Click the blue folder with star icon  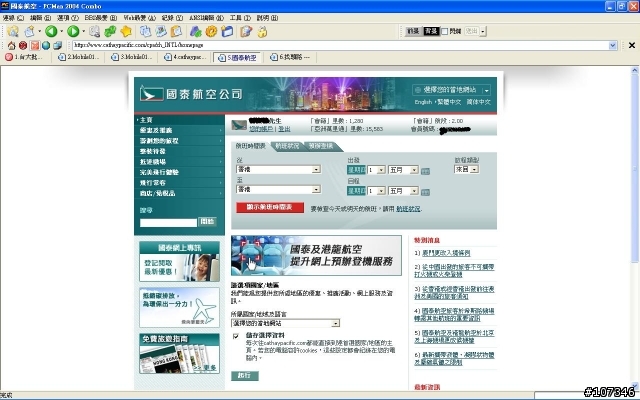pos(227,31)
